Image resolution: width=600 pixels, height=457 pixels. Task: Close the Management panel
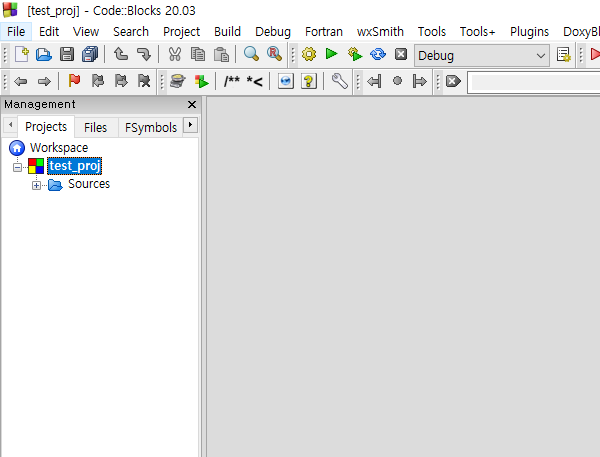coord(192,104)
